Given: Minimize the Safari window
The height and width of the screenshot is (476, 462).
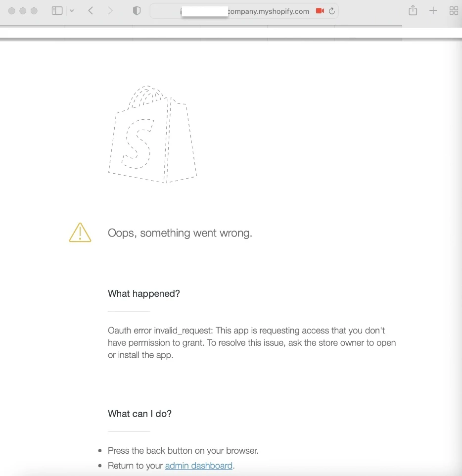Looking at the screenshot, I should click(23, 11).
